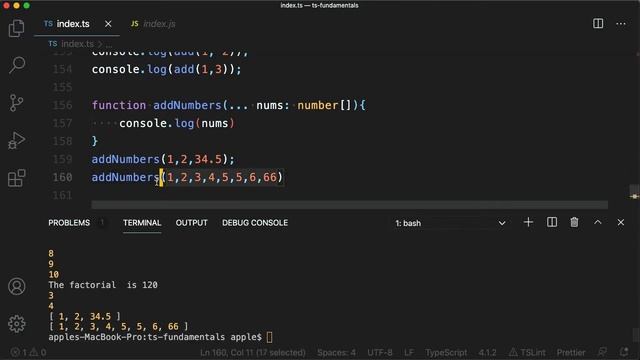Create a new terminal with plus icon
The height and width of the screenshot is (360, 640).
pos(528,222)
